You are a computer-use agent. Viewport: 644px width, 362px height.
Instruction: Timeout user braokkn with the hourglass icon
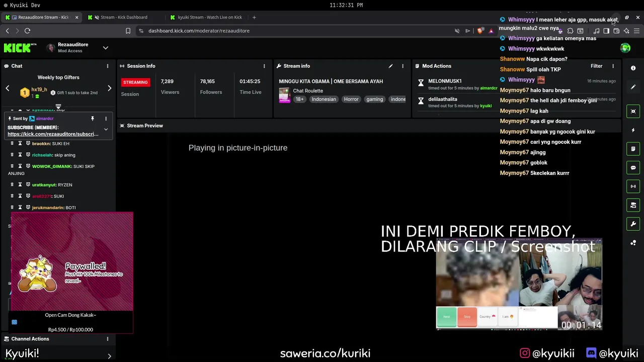[20, 143]
